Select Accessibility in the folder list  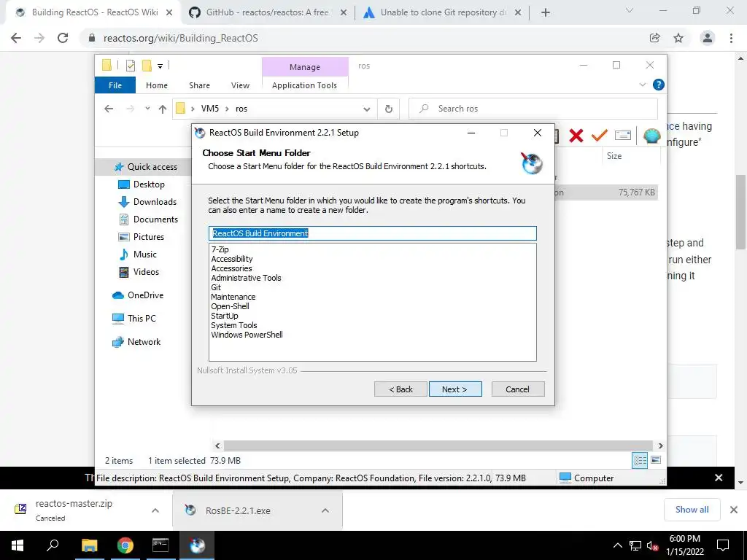tap(232, 259)
